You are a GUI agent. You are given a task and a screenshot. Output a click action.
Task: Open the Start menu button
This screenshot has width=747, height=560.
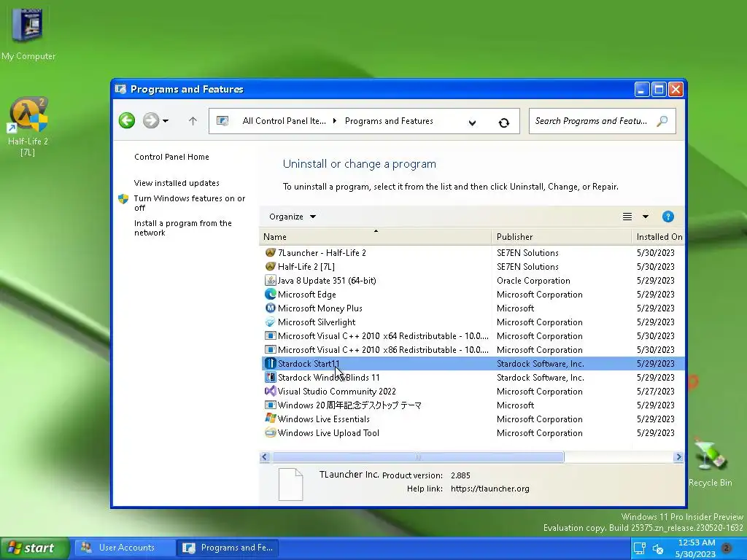point(35,548)
